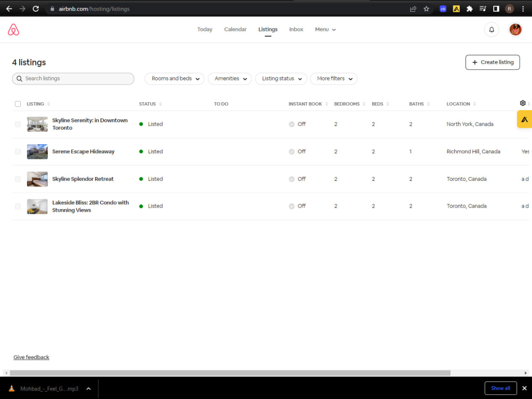Open the Listing status filter
532x399 pixels.
[281, 79]
